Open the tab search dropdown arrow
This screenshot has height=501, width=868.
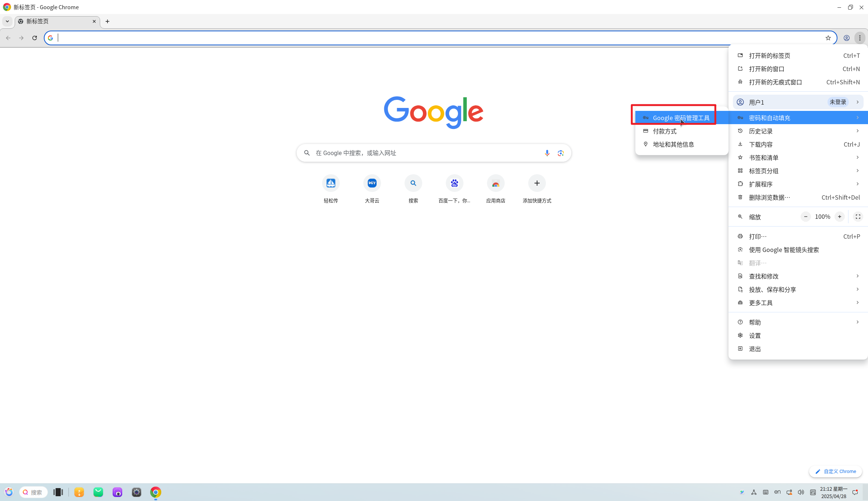click(x=7, y=21)
